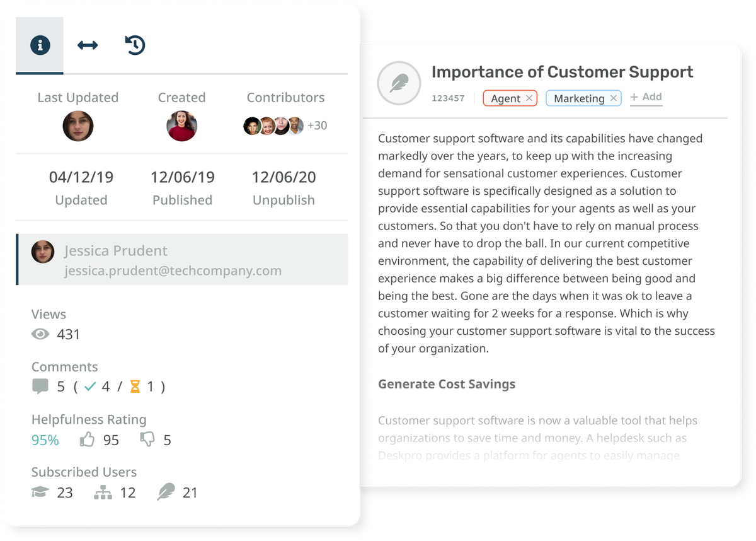756x541 pixels.
Task: Show the +30 more contributors
Action: 317,125
